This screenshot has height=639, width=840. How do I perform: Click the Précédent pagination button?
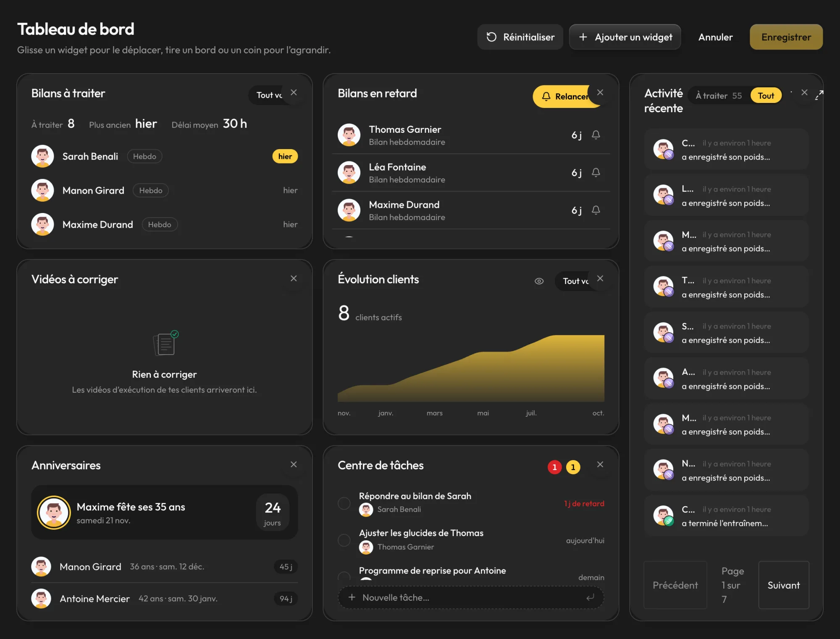[x=675, y=585]
